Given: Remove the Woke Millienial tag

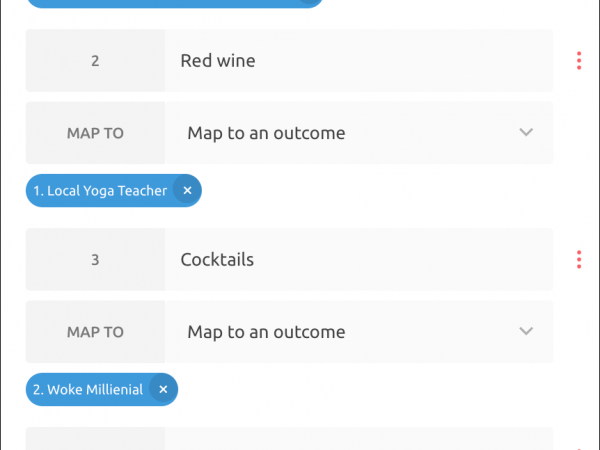Looking at the screenshot, I should coord(163,389).
